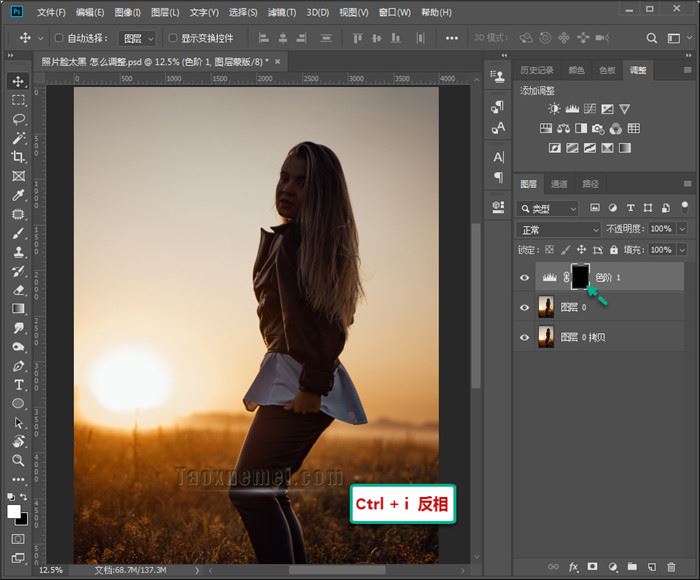Screen dimensions: 700x580
Task: Hide the 色阶 1 adjustment layer
Action: point(525,277)
